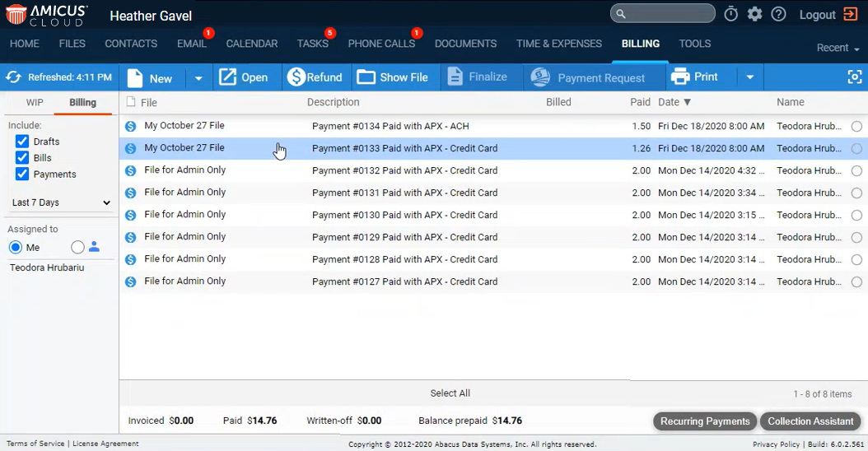Sort by the Description column header
868x451 pixels.
point(334,102)
